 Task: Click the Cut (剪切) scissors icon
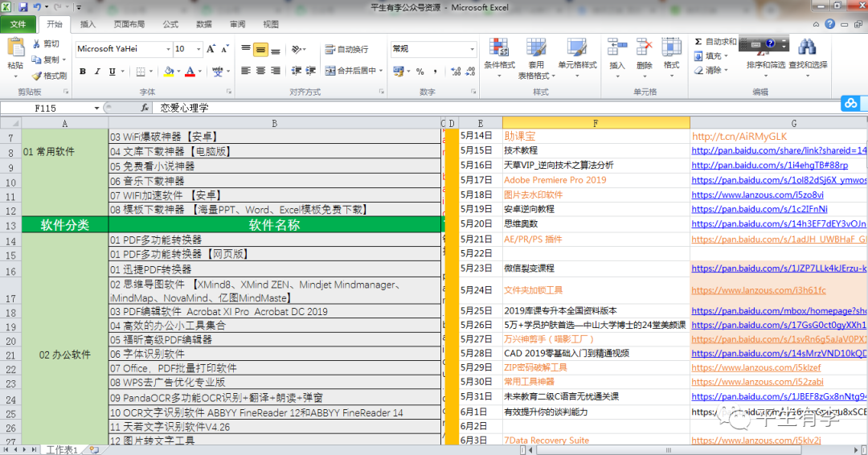(x=36, y=43)
